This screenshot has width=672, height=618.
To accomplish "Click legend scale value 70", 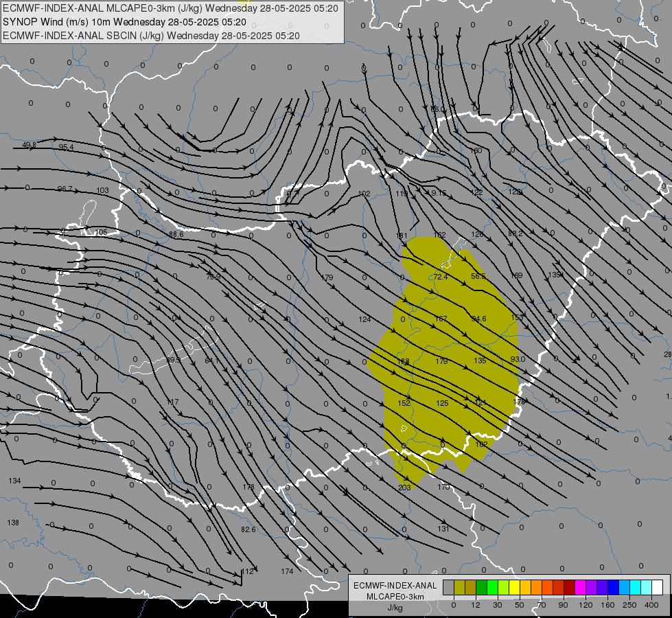I will coord(542,605).
